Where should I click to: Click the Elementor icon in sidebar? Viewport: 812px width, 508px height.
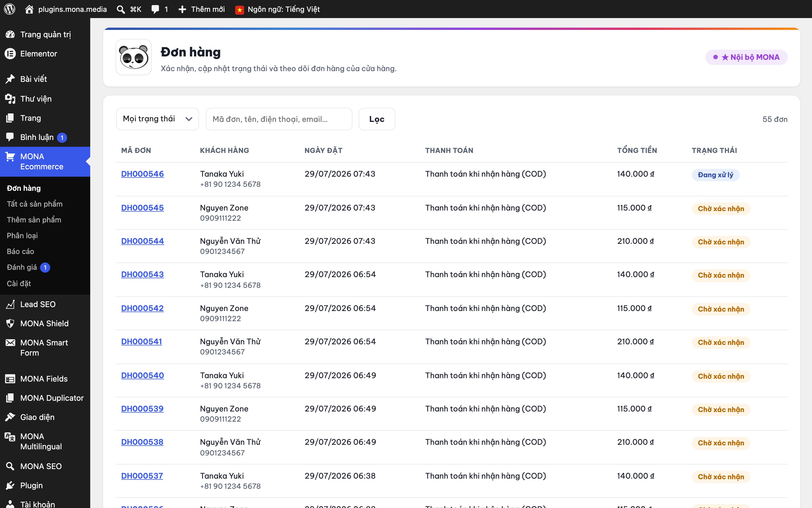point(10,54)
